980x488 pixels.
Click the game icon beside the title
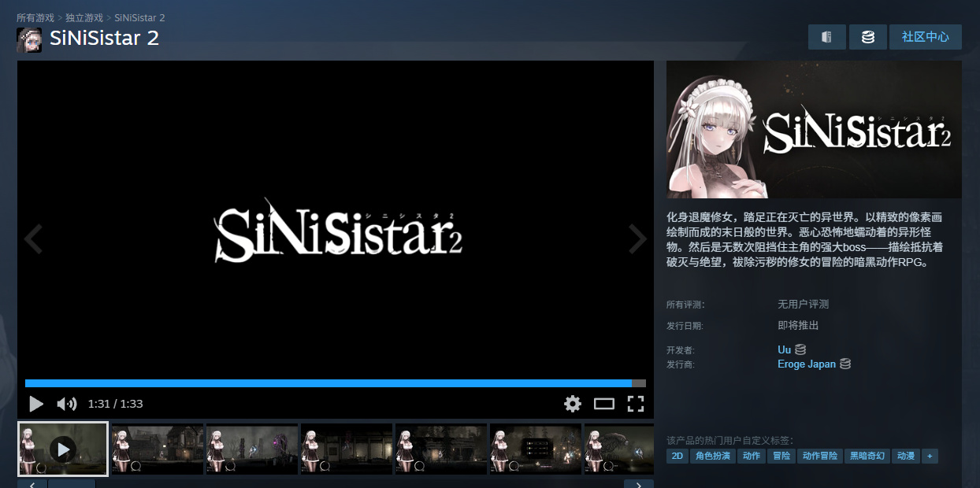coord(29,40)
